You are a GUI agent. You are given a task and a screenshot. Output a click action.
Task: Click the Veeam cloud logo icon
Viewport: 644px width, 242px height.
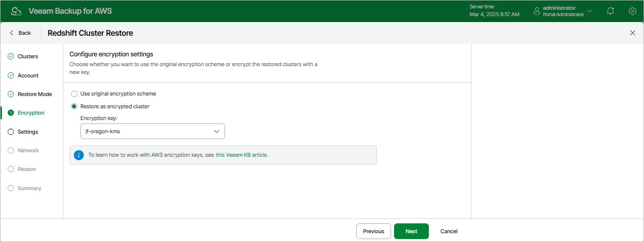pos(16,11)
